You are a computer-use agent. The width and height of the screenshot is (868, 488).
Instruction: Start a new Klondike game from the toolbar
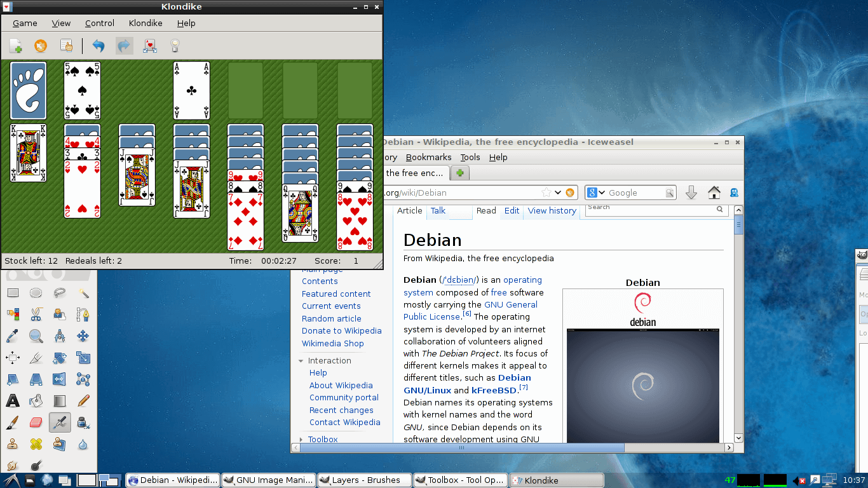(16, 46)
